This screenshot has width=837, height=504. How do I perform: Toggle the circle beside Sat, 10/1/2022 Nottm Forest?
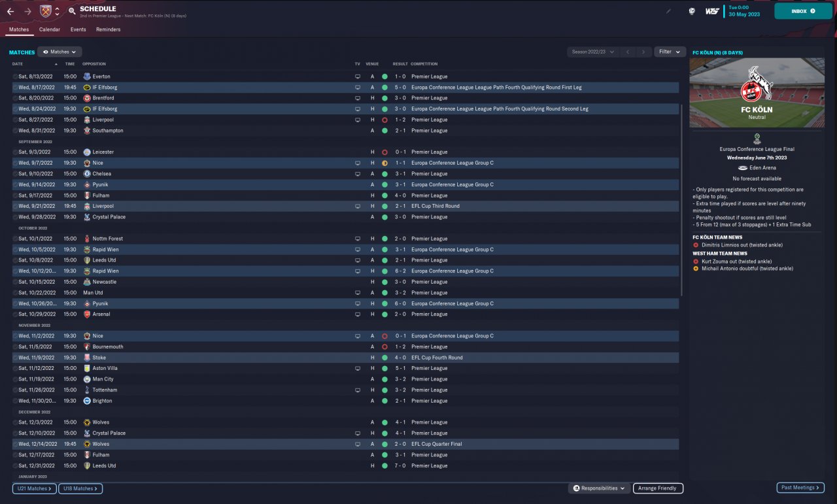coord(15,239)
